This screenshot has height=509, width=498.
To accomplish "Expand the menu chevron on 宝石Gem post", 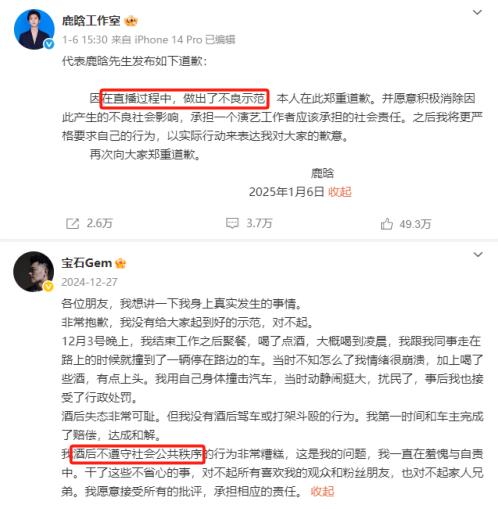I will pyautogui.click(x=478, y=255).
